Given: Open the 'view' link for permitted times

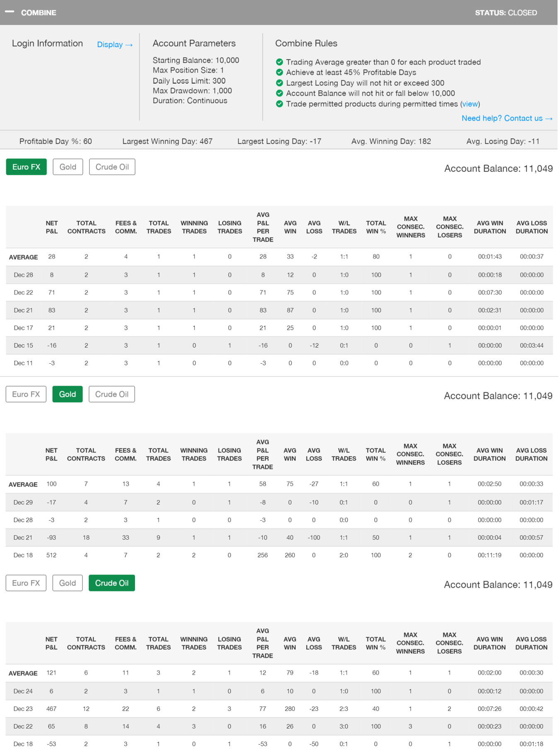Looking at the screenshot, I should 469,104.
